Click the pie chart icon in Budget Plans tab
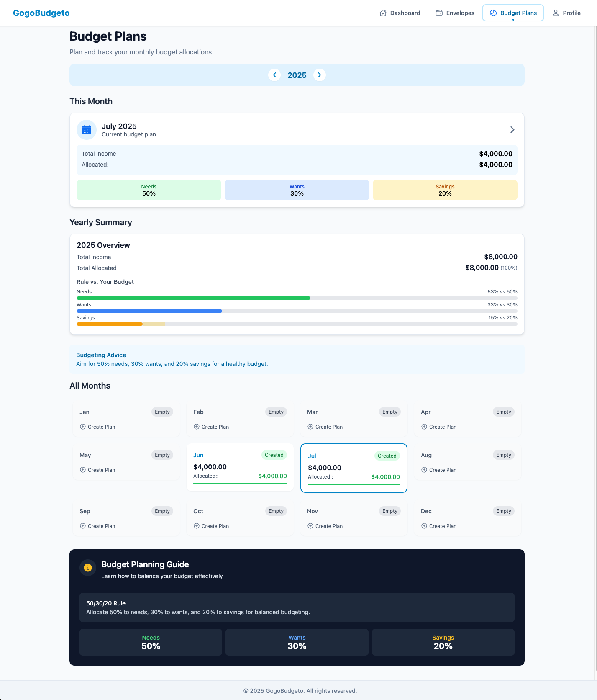Image resolution: width=597 pixels, height=700 pixels. 493,13
